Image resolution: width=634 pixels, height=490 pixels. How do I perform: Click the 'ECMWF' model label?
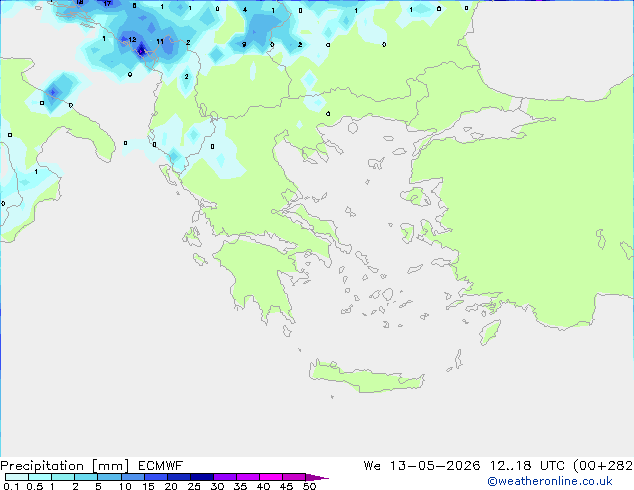(161, 466)
